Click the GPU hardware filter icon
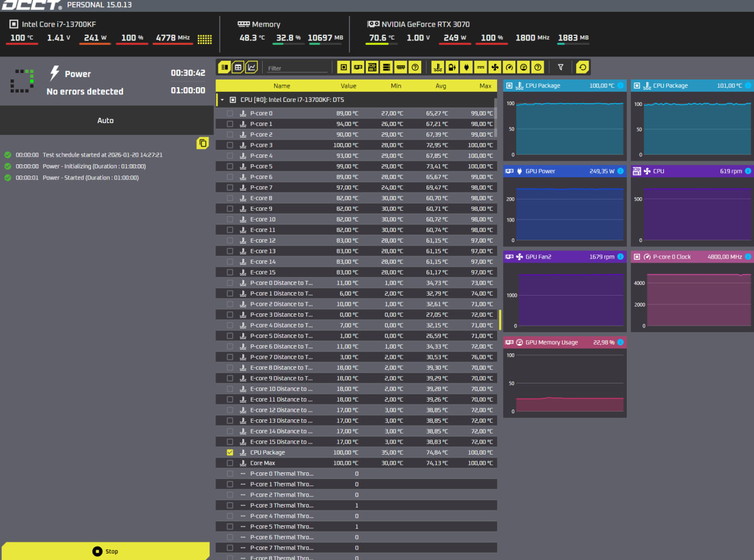Screen dimensions: 754x560 click(358, 67)
